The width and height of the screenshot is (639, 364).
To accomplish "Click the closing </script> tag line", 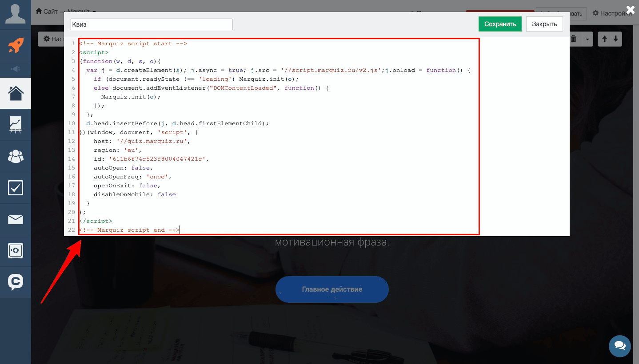I will coord(96,221).
